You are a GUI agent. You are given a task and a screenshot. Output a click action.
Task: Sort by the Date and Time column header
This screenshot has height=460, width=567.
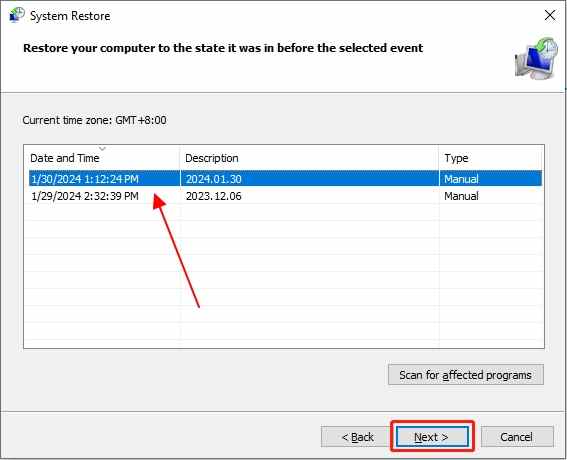(102, 158)
